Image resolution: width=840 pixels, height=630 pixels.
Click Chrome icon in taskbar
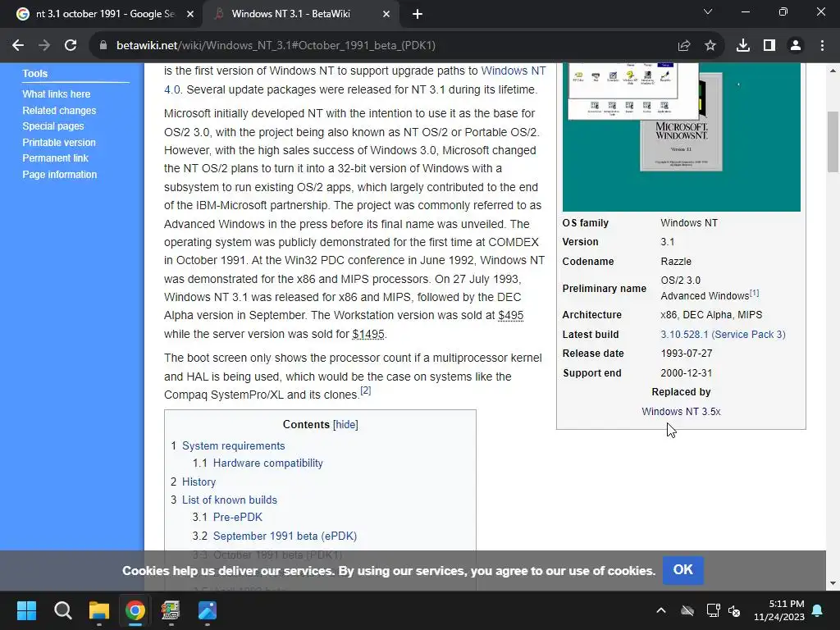point(135,610)
